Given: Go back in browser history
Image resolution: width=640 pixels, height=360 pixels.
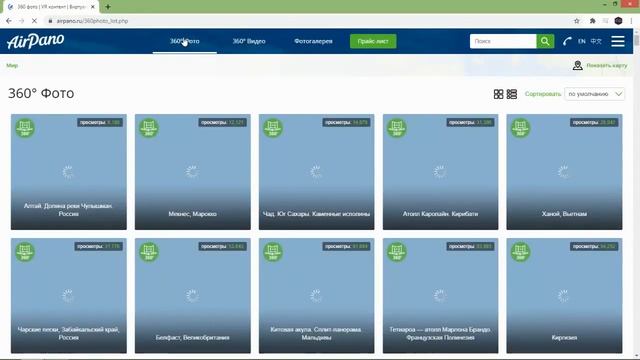Looking at the screenshot, I should [x=9, y=21].
